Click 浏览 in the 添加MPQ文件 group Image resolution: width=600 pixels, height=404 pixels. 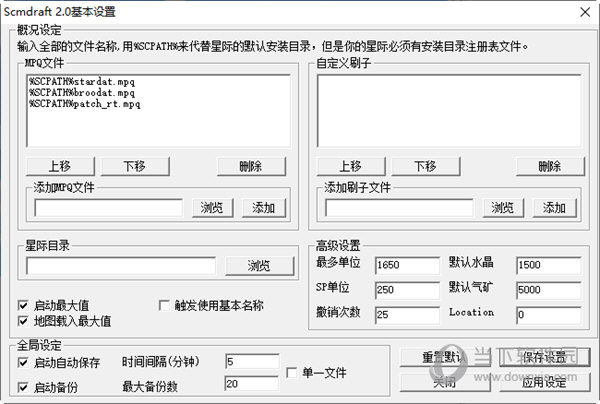(x=212, y=208)
